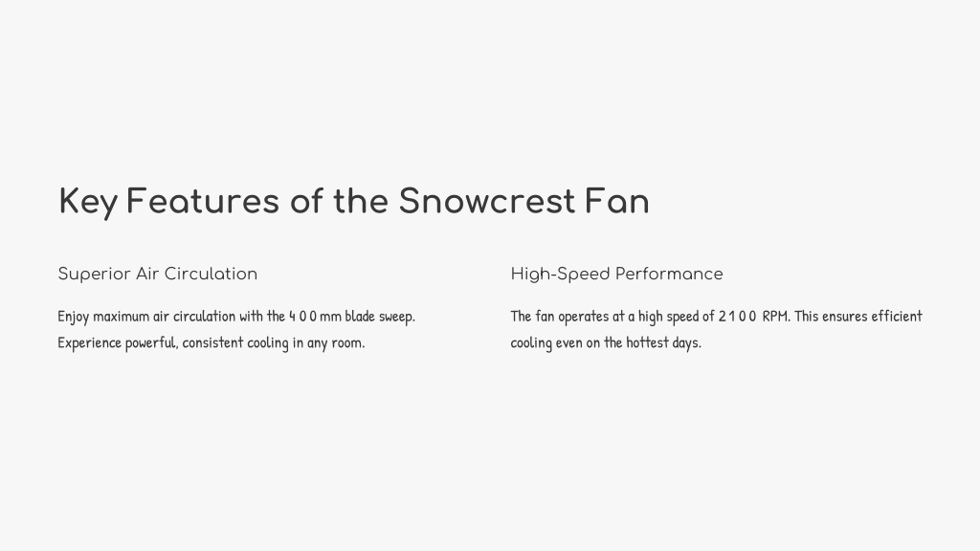Viewport: 980px width, 551px height.
Task: Click the word "Key" in the title
Action: [87, 203]
